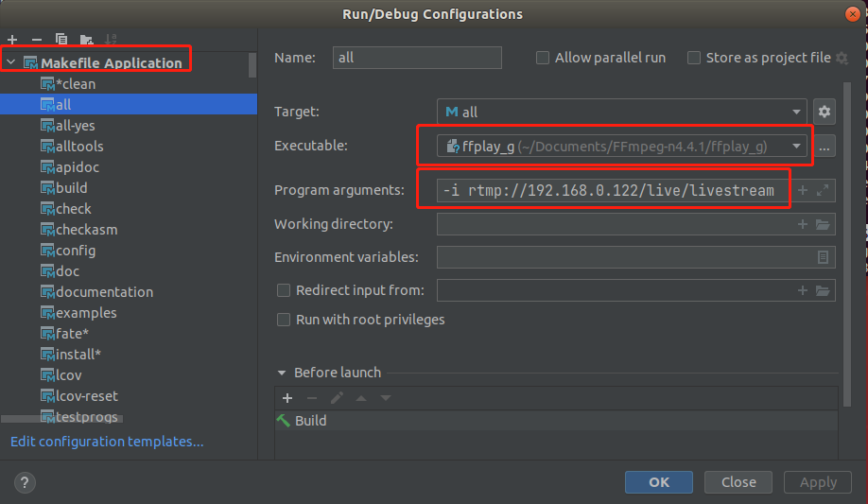Collapse the Before launch section

pos(282,373)
